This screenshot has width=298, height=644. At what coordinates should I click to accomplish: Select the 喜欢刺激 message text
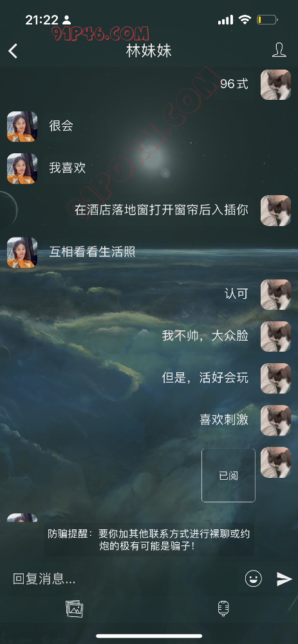click(x=224, y=419)
